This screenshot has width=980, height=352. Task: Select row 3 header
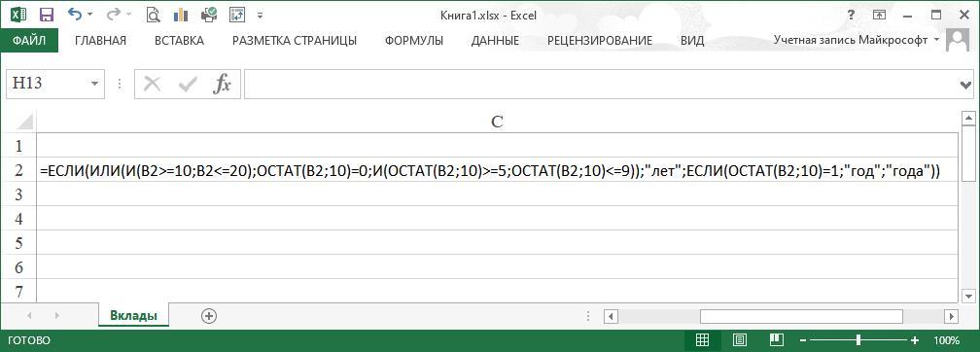click(x=18, y=194)
